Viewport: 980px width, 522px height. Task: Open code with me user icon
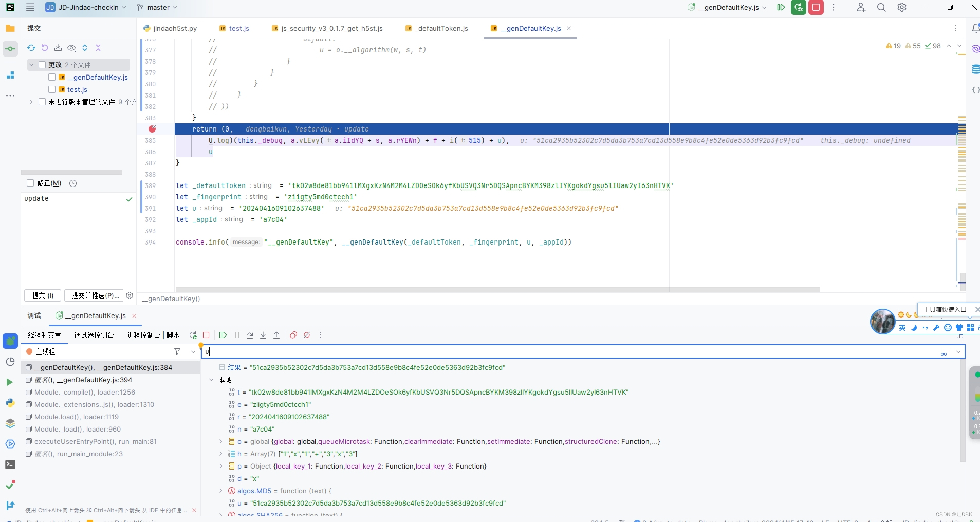point(861,7)
